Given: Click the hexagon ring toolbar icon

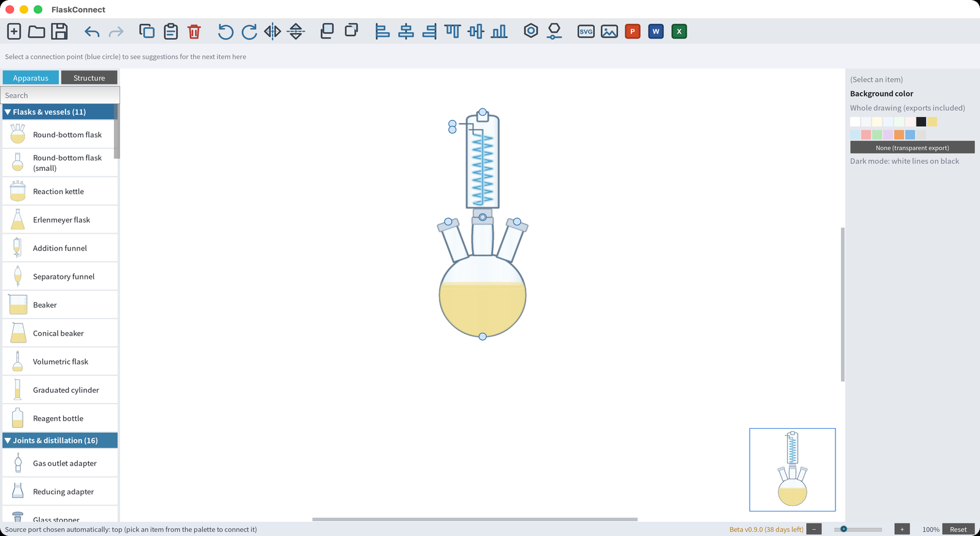Looking at the screenshot, I should click(x=531, y=31).
